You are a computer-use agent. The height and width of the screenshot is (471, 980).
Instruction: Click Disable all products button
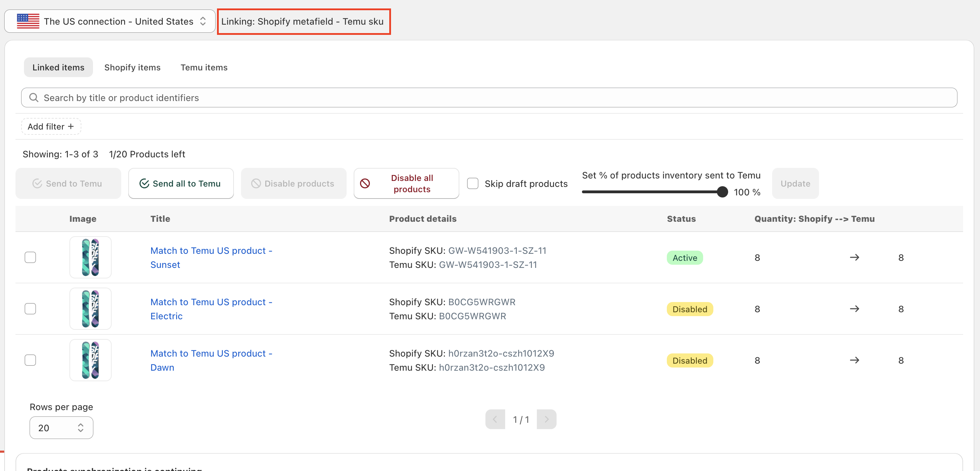click(406, 184)
